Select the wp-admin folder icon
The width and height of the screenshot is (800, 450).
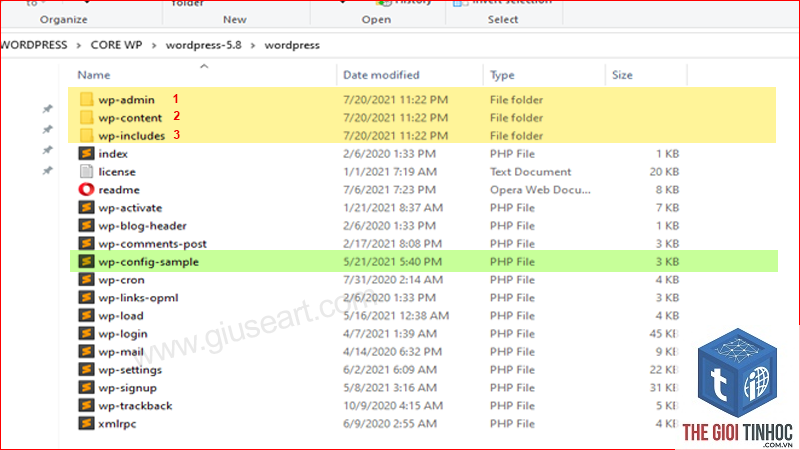point(86,99)
